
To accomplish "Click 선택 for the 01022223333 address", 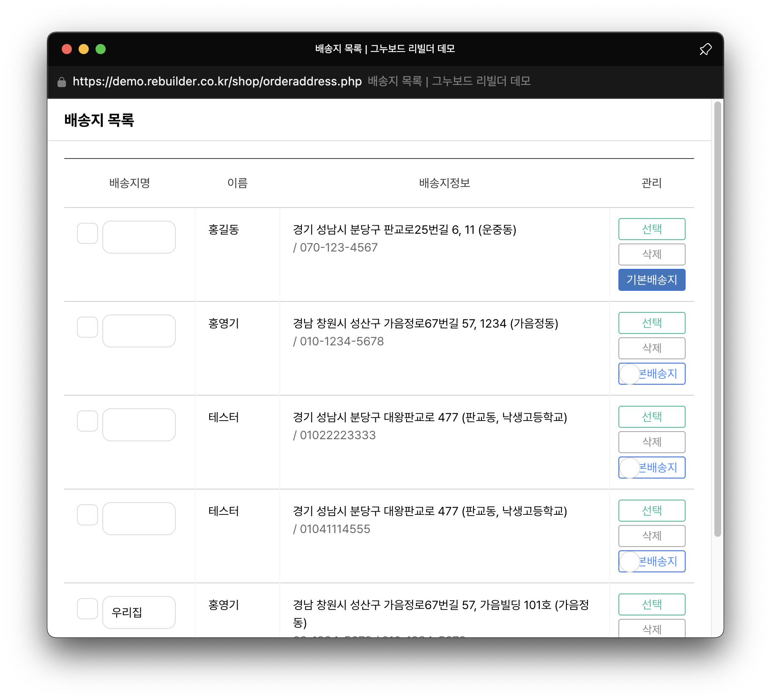I will click(x=652, y=417).
